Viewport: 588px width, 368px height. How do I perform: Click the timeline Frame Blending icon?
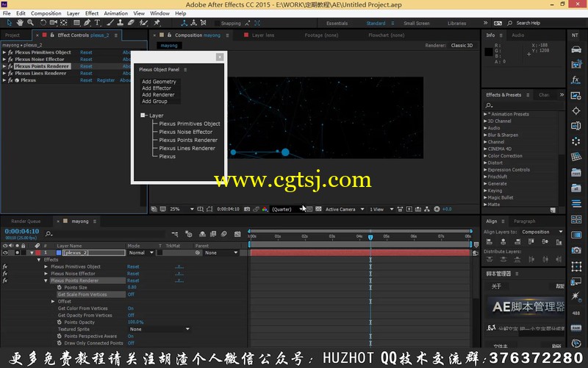[x=213, y=234]
